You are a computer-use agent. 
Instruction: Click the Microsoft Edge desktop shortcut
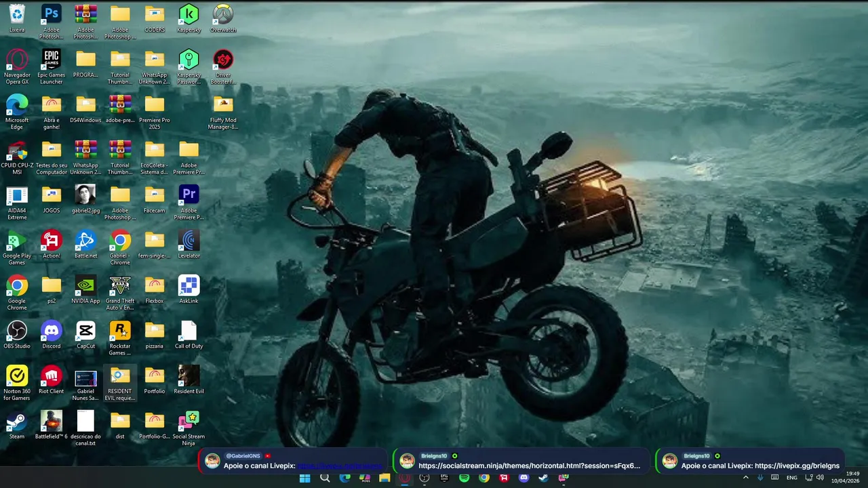pyautogui.click(x=17, y=112)
